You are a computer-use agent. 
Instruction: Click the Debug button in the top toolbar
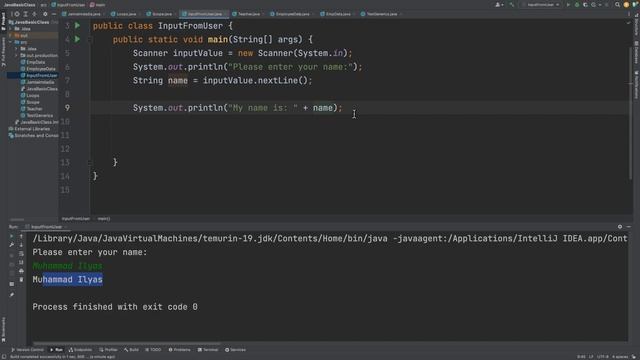577,5
